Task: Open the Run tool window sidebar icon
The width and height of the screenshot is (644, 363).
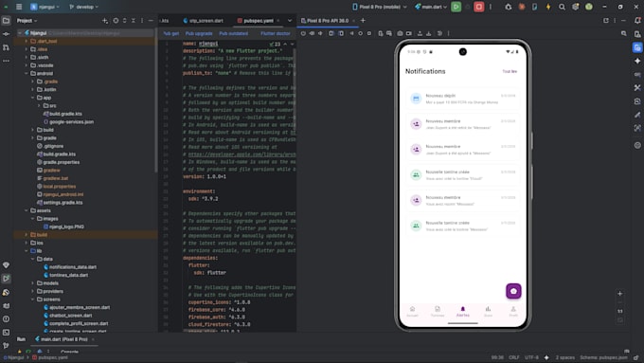Action: (x=6, y=279)
